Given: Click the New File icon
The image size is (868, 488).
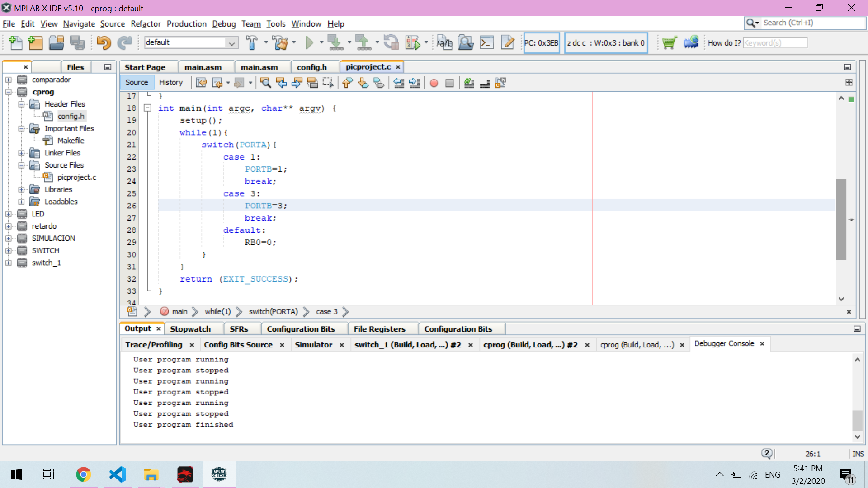Looking at the screenshot, I should tap(15, 43).
